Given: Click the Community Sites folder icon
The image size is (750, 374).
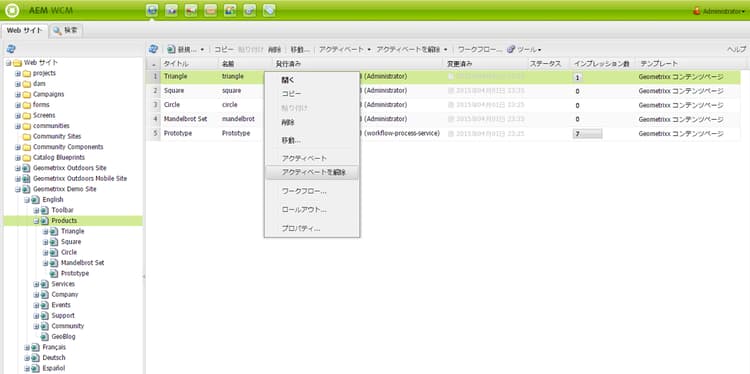Looking at the screenshot, I should pos(26,136).
